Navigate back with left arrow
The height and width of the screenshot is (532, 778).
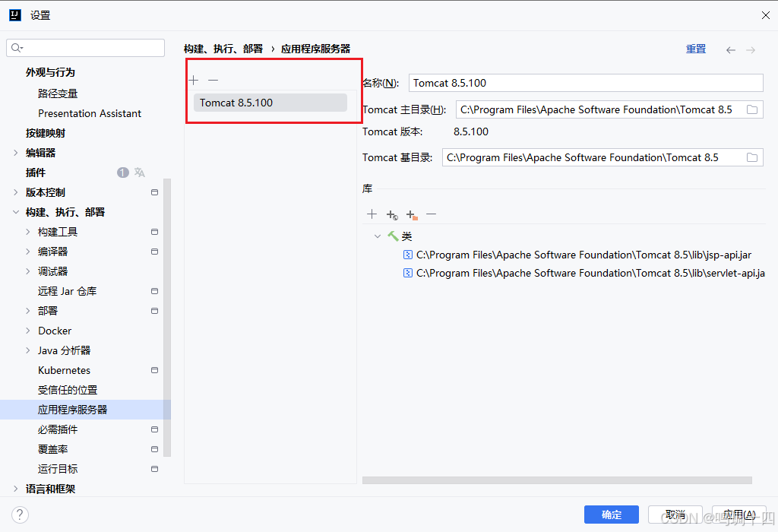tap(730, 50)
